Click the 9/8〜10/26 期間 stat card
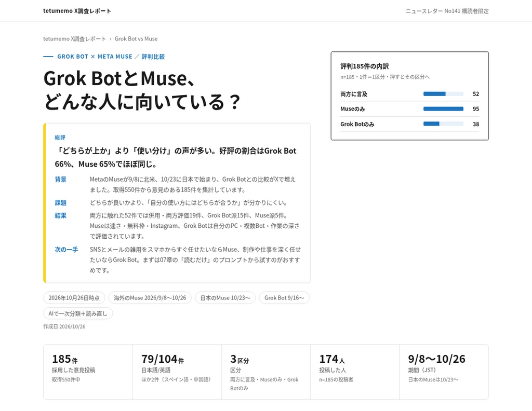This screenshot has width=532, height=411. click(x=444, y=372)
